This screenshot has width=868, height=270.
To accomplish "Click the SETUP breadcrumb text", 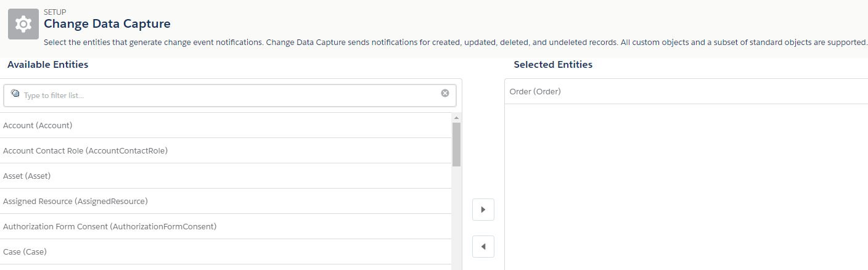I will (x=55, y=12).
